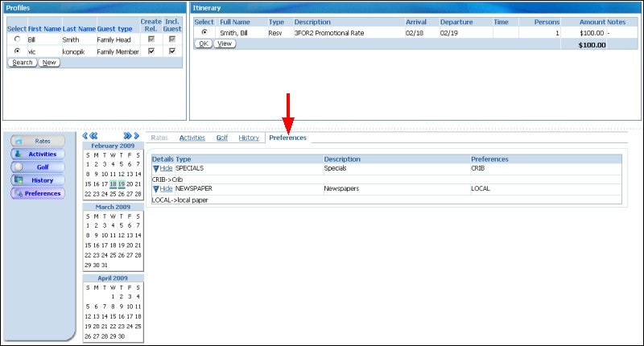This screenshot has height=346, width=644.
Task: Open the Golf sidebar button
Action: click(x=42, y=167)
